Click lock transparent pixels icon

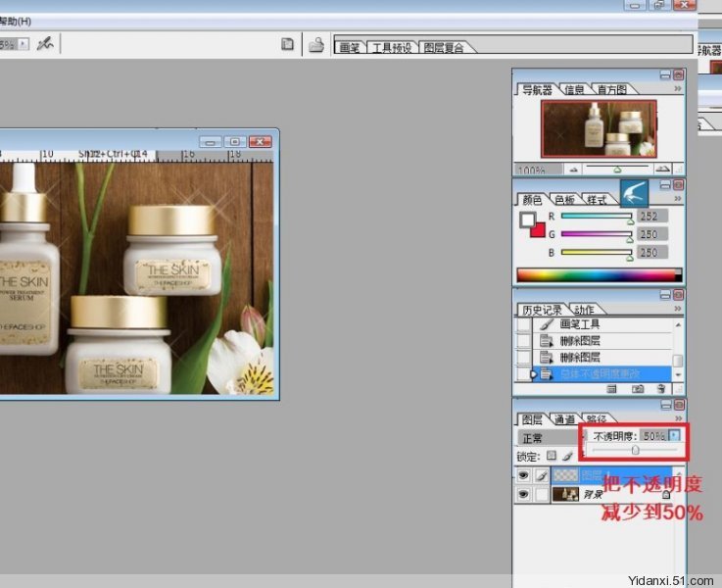552,456
